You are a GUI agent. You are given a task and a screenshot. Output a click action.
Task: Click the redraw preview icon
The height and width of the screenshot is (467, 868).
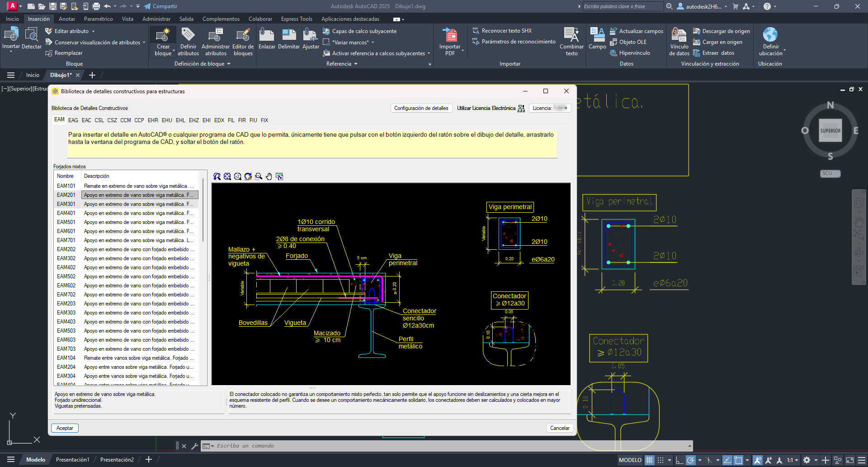point(248,176)
